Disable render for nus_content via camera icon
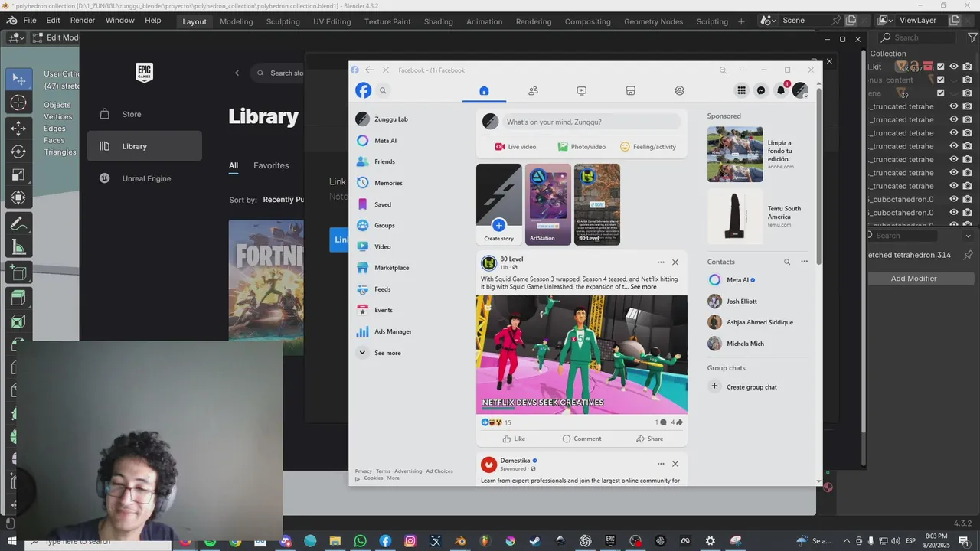 [968, 80]
